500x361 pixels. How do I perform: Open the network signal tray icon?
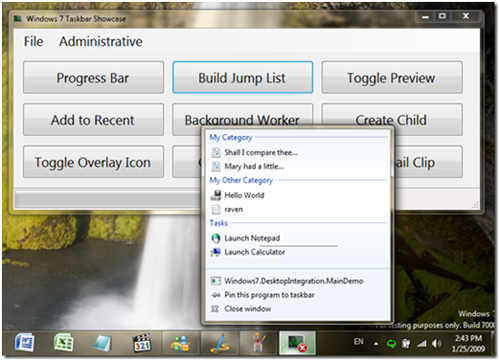[x=422, y=343]
